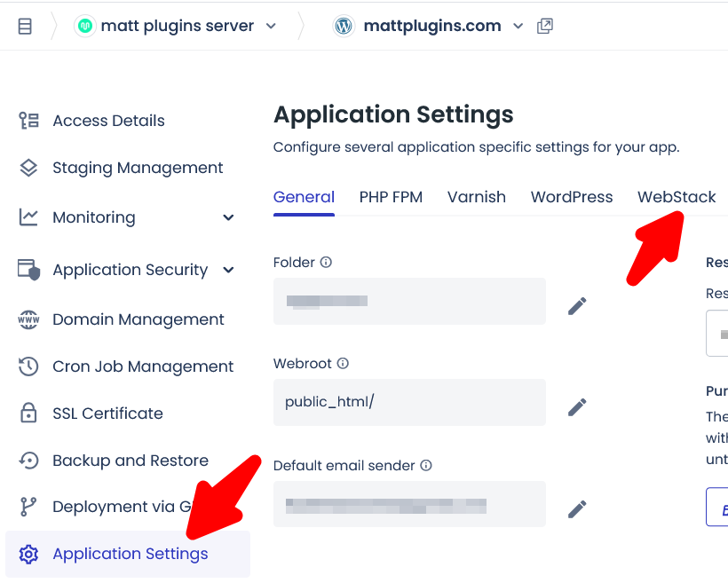The width and height of the screenshot is (728, 583).
Task: Switch to the PHP FPM tab
Action: click(391, 197)
